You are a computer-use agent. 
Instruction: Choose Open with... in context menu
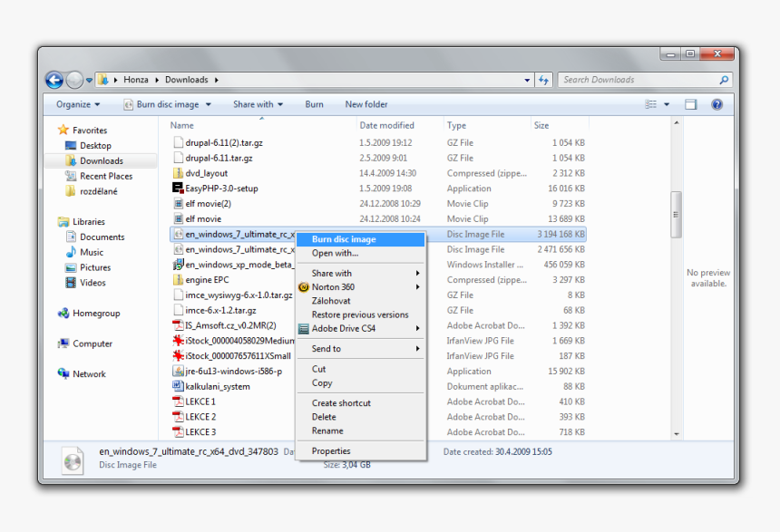pos(361,253)
